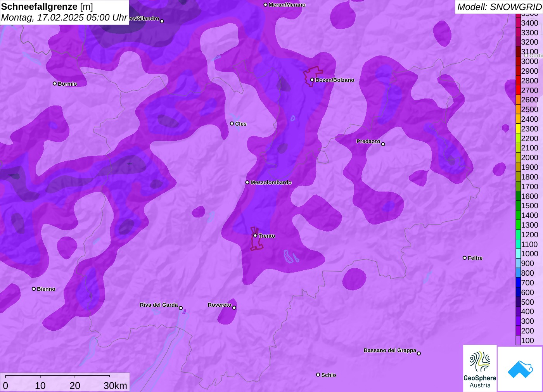The width and height of the screenshot is (543, 392).
Task: Click the 10 mark on scale bar
Action: click(x=40, y=385)
